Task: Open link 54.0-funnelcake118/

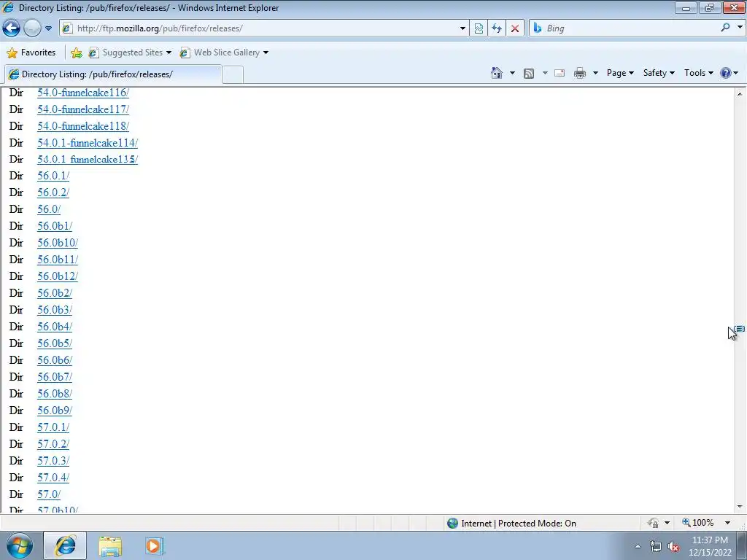Action: coord(83,125)
